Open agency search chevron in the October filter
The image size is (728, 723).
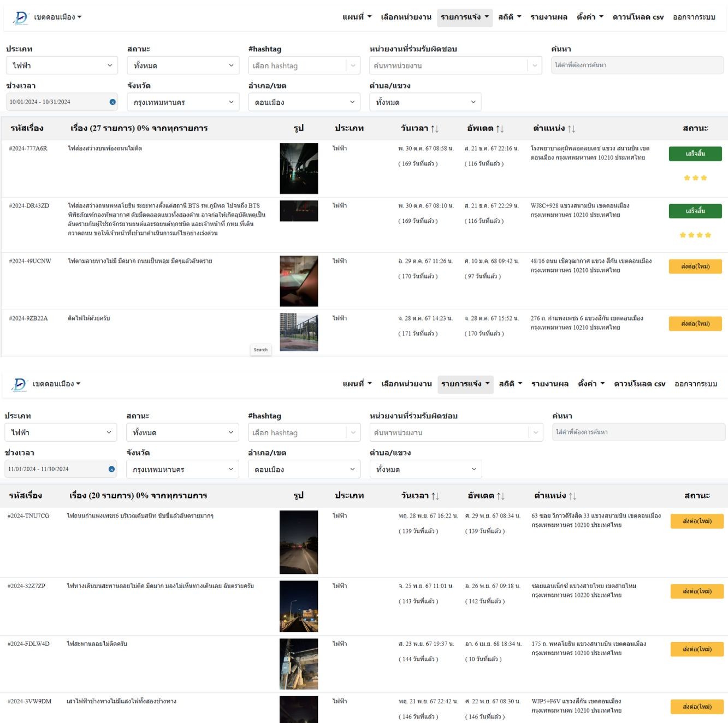tap(535, 66)
